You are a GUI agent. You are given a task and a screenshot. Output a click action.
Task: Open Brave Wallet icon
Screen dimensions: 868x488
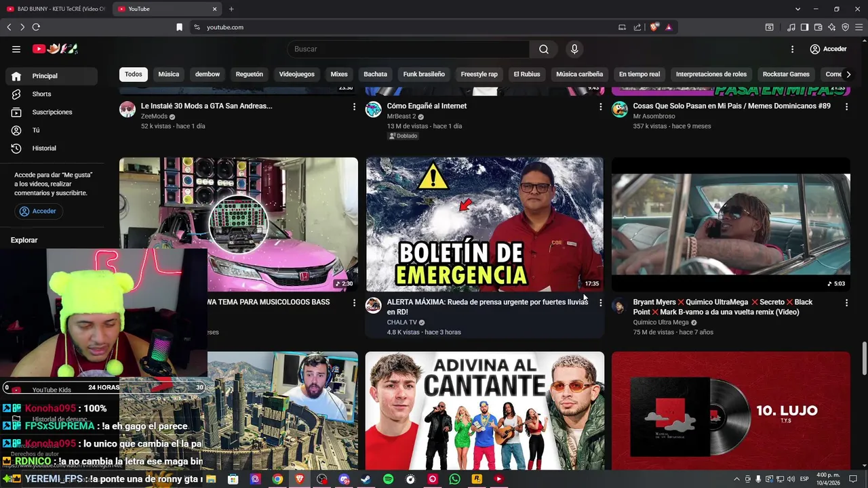coord(818,27)
